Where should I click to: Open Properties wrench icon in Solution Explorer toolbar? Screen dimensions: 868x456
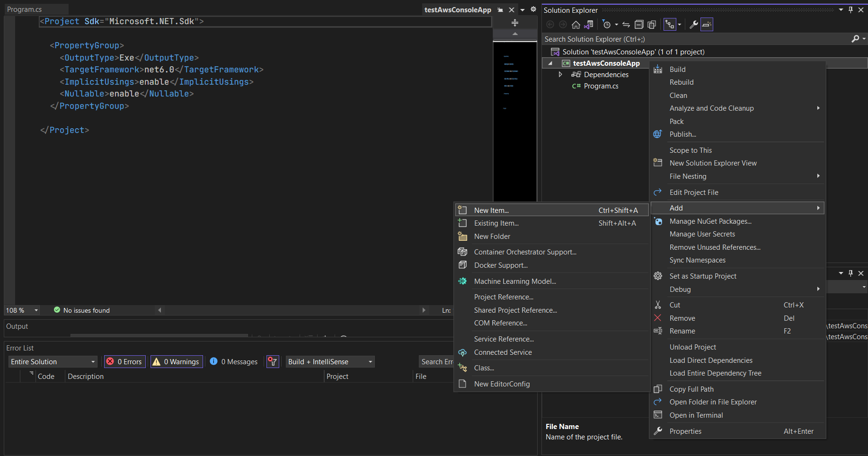pyautogui.click(x=694, y=25)
